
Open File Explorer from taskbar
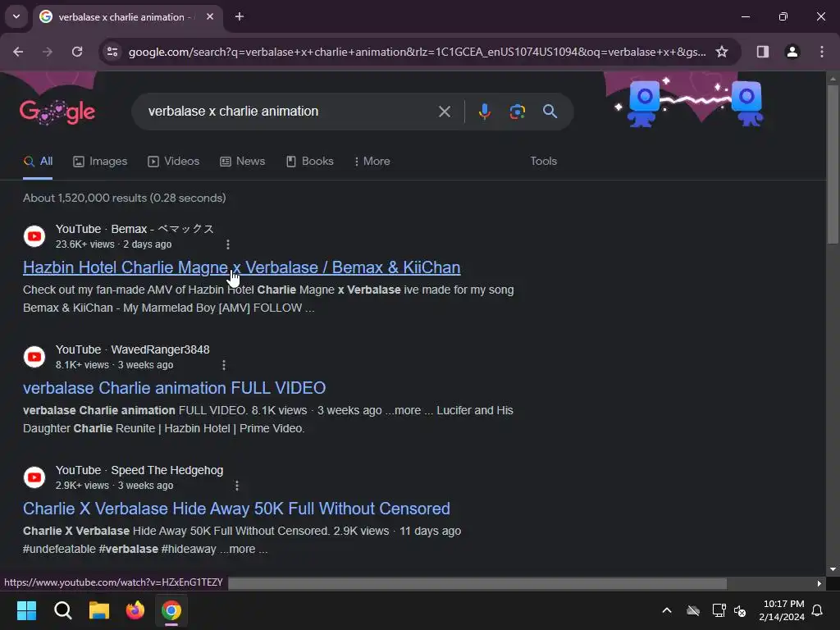99,610
